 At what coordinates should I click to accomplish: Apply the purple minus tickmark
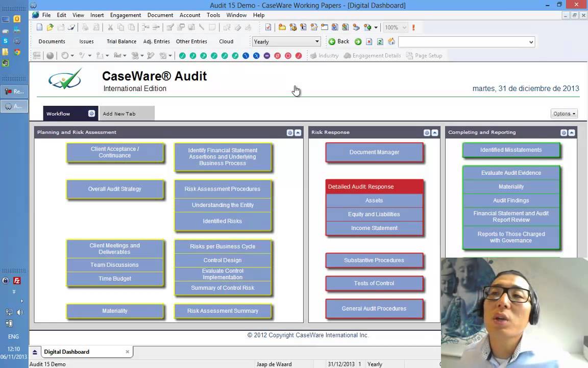click(x=266, y=56)
